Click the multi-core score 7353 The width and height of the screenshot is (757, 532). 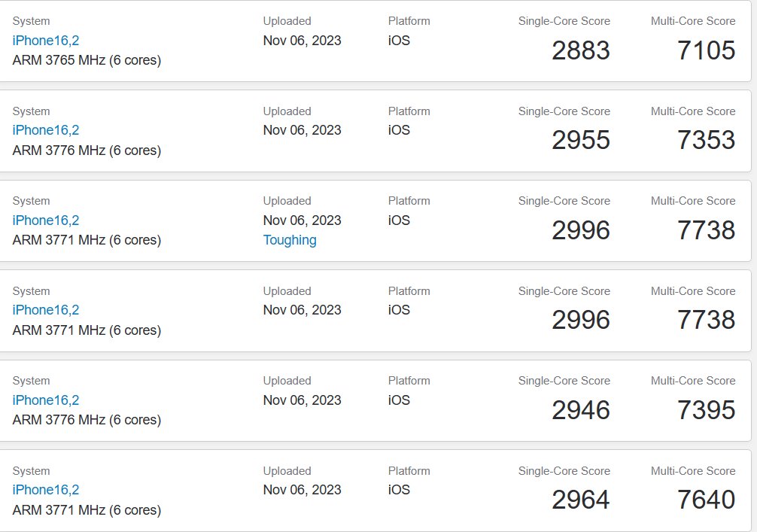[x=706, y=140]
